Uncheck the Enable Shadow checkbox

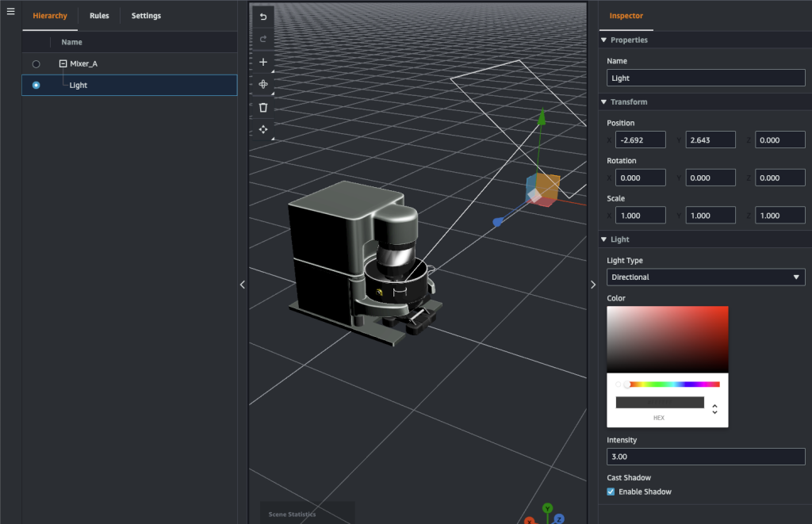coord(611,491)
